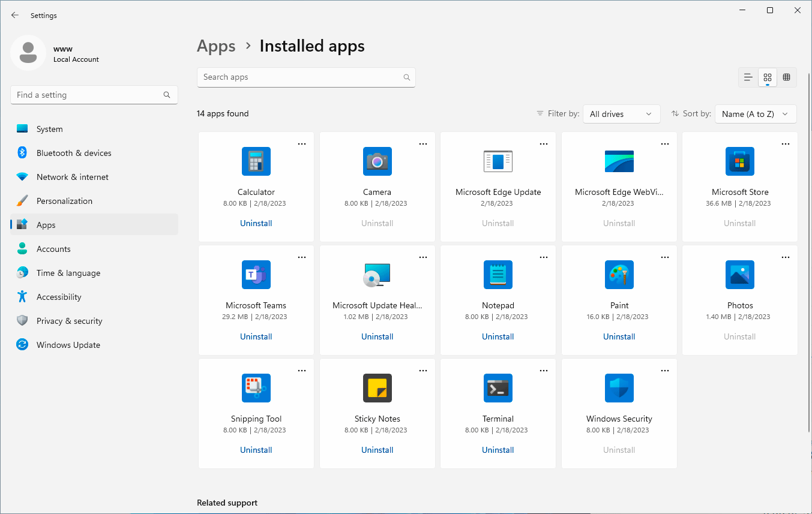Click the Calculator app icon

click(x=256, y=161)
